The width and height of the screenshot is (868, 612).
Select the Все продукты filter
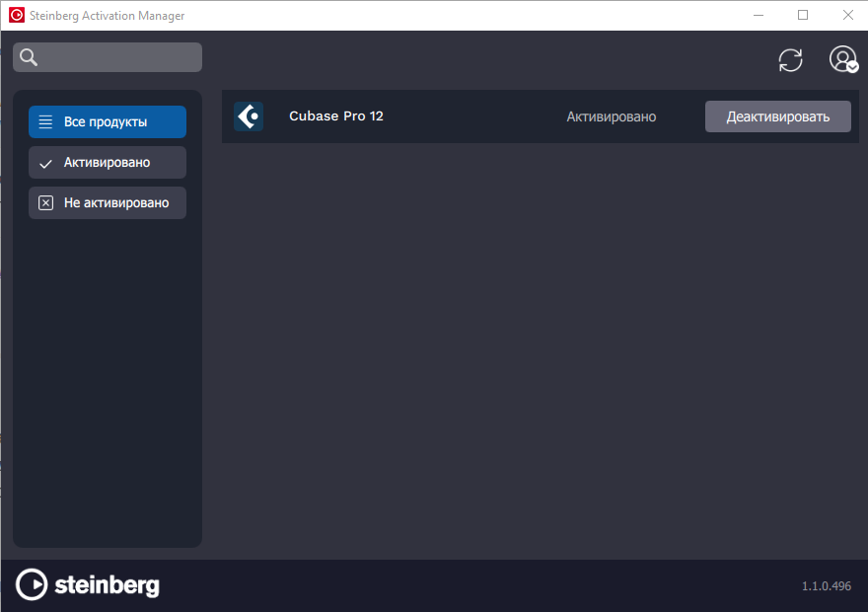(108, 121)
